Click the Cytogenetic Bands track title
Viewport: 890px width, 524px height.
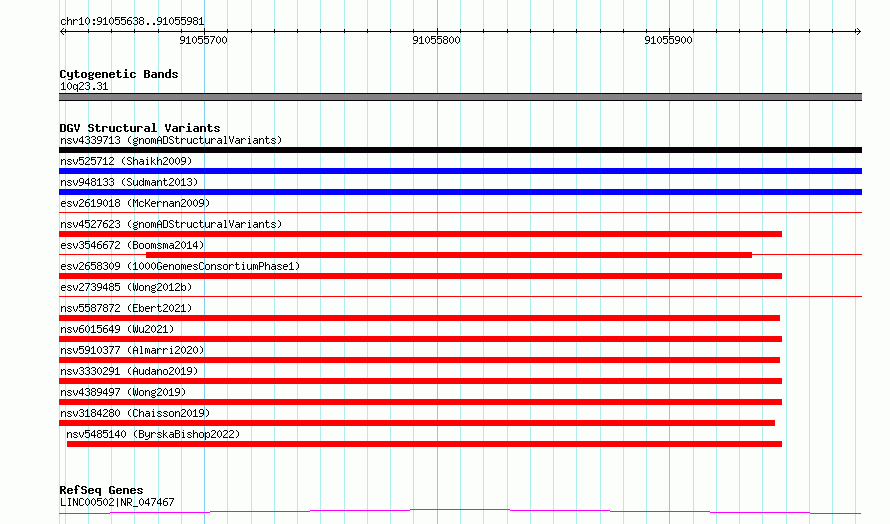[119, 74]
